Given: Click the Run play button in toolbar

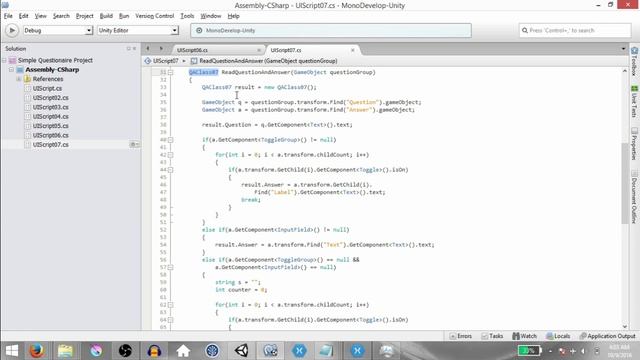Looking at the screenshot, I should point(12,30).
